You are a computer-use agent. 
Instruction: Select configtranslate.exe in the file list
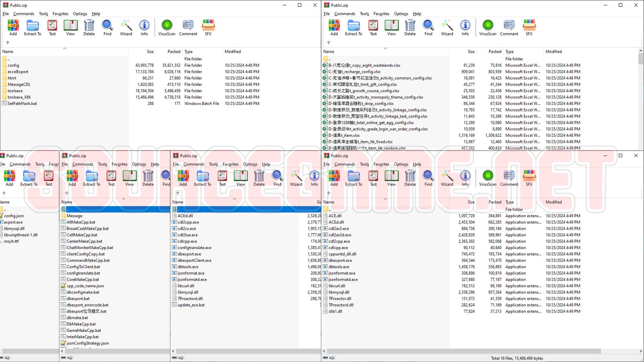(x=194, y=248)
